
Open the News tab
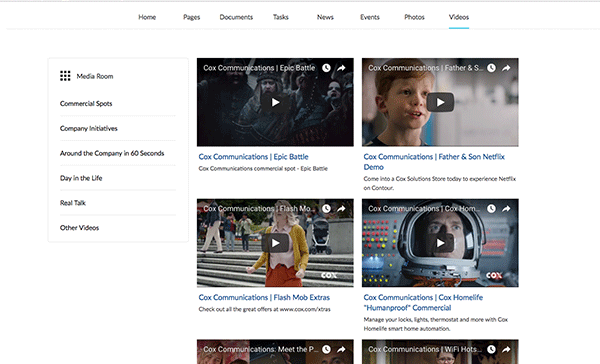(x=325, y=17)
